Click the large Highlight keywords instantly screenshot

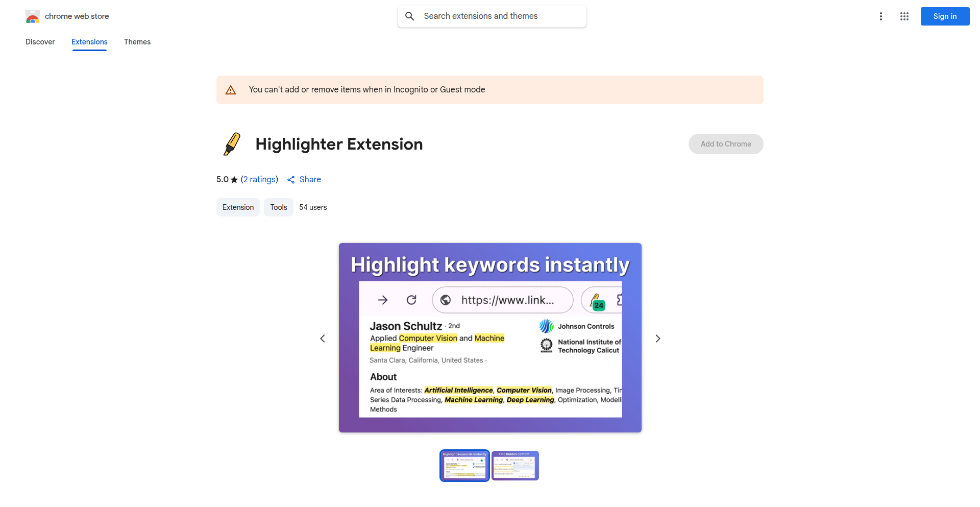coord(490,338)
